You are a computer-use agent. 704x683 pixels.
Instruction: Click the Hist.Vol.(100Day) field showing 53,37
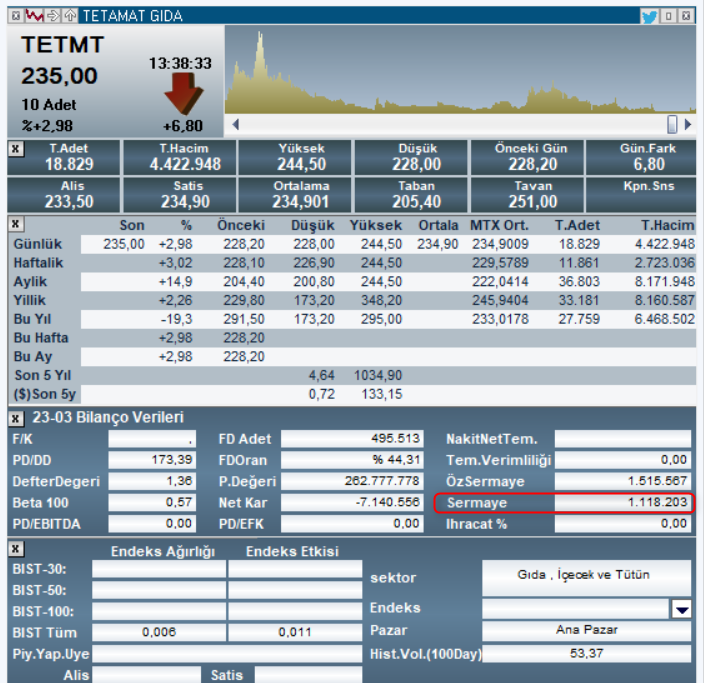click(586, 653)
